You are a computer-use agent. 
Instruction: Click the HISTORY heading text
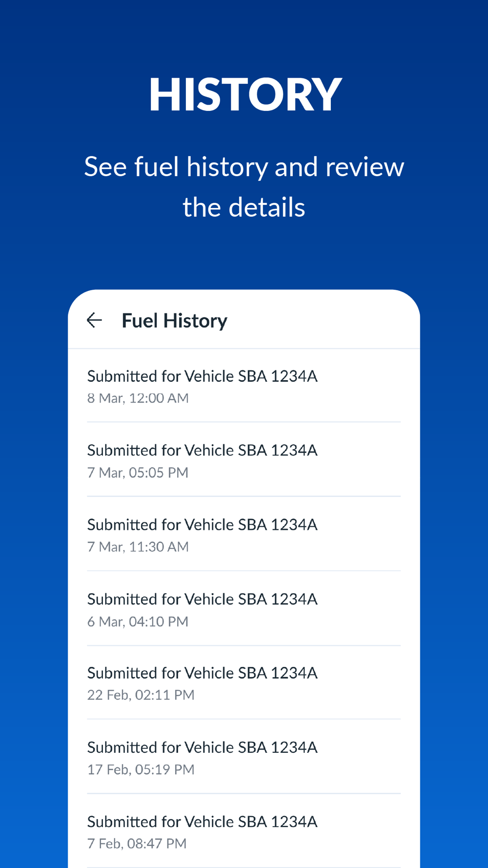tap(244, 94)
